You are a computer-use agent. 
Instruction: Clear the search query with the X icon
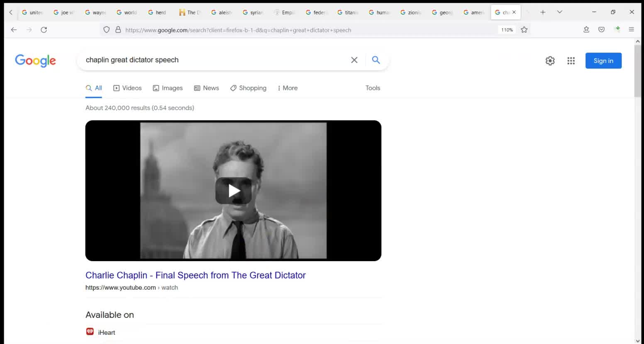tap(354, 60)
